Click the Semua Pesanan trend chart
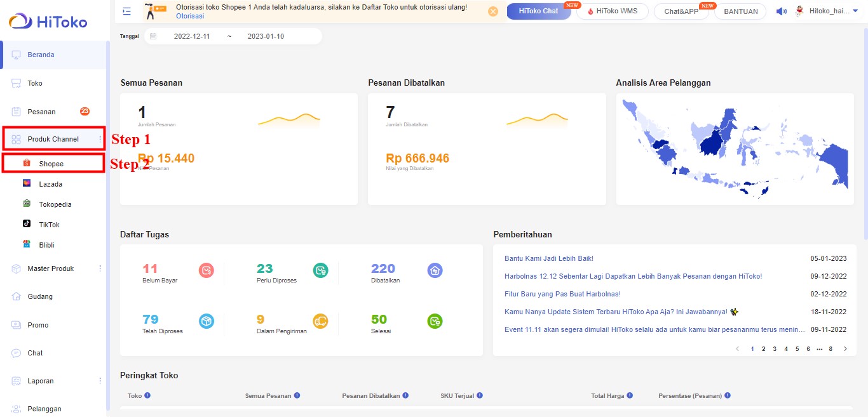 pyautogui.click(x=289, y=119)
